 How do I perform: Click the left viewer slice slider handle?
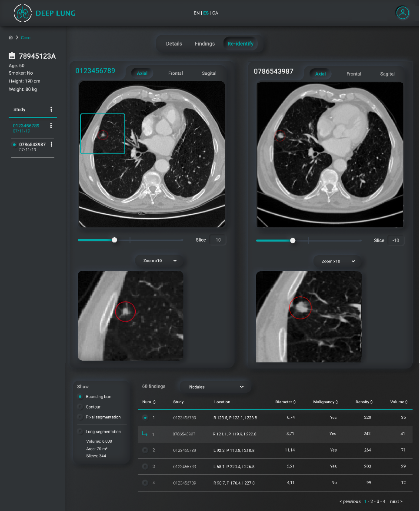[x=114, y=240]
